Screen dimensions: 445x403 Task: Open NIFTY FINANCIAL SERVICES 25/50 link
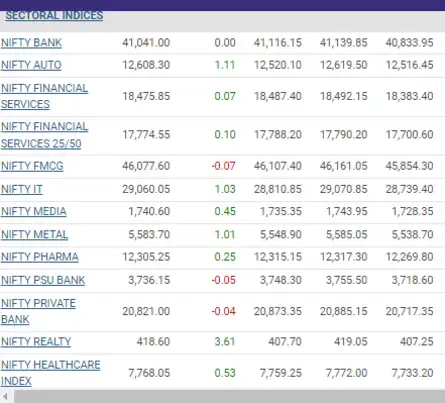(x=44, y=135)
